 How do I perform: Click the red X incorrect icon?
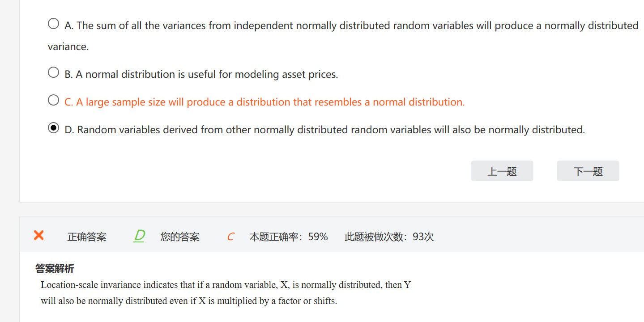coord(39,235)
